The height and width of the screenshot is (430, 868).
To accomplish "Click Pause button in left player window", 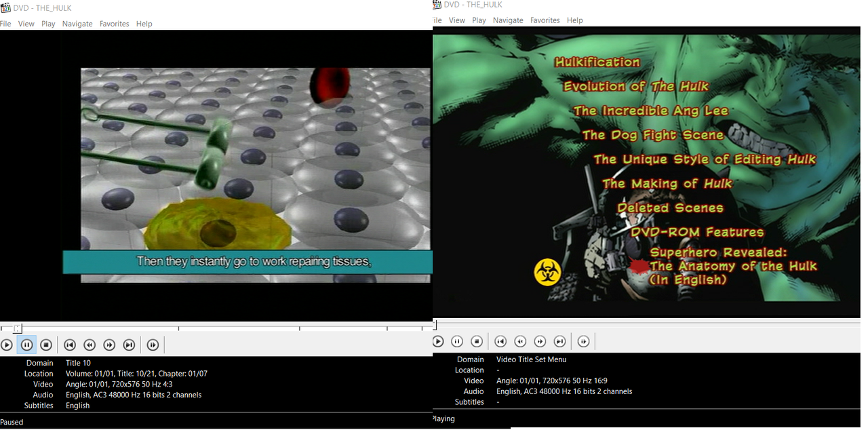I will coord(26,345).
